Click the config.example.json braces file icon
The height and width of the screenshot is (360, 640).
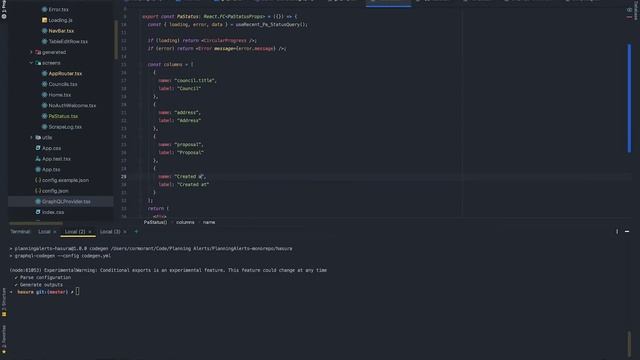(38, 180)
